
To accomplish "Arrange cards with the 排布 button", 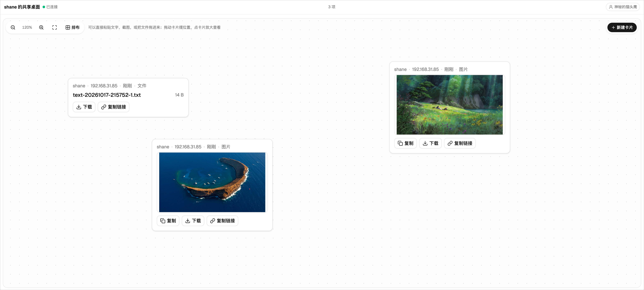I will pos(73,27).
